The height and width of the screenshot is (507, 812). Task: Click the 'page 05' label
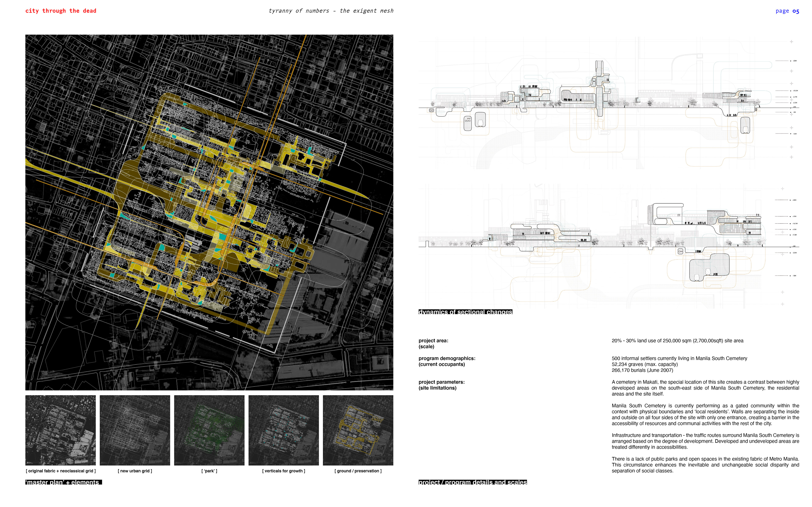(787, 11)
